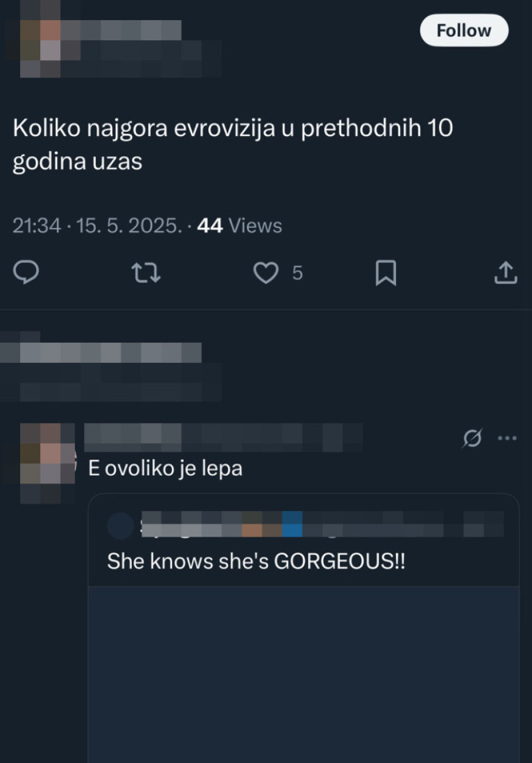Click the slashed-circle icon beside more menu
The width and height of the screenshot is (532, 763).
tap(473, 438)
